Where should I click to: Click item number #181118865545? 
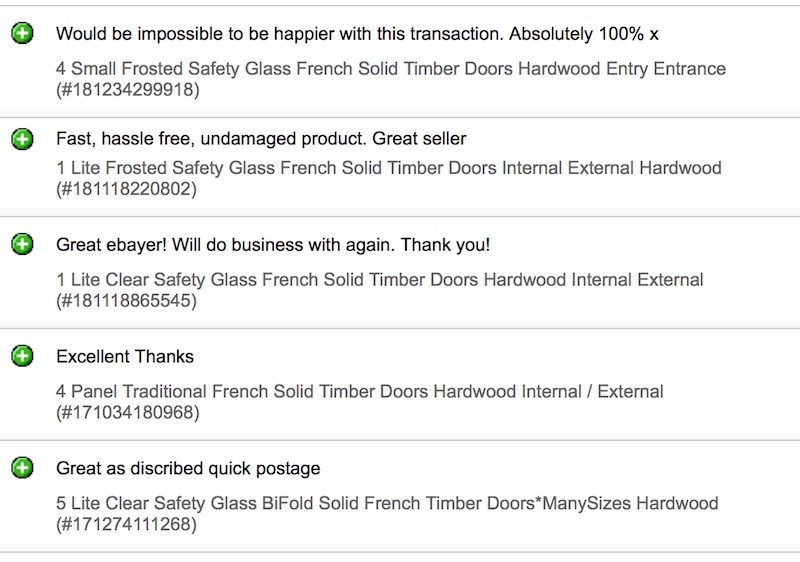[x=127, y=301]
